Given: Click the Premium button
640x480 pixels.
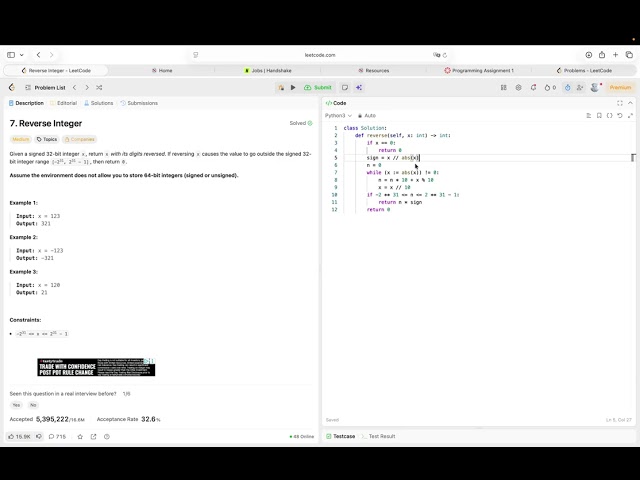Looking at the screenshot, I should pyautogui.click(x=620, y=87).
